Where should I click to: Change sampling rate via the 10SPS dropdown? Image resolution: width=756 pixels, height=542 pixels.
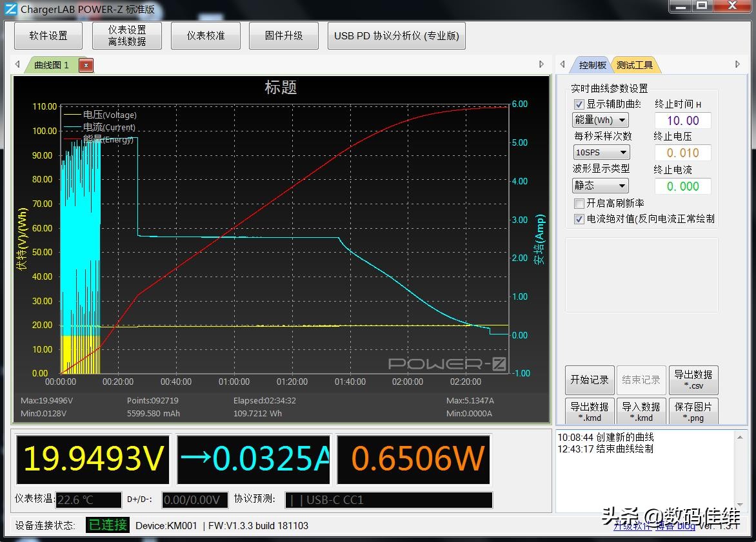click(601, 151)
